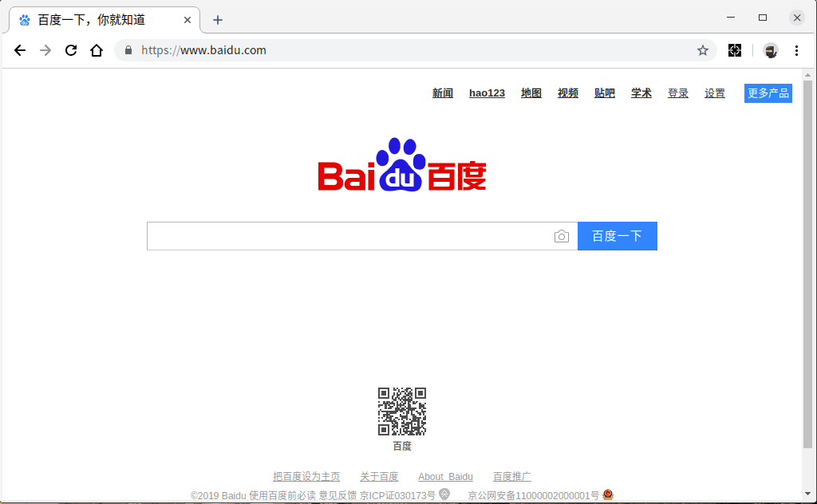Image resolution: width=817 pixels, height=504 pixels.
Task: Open the 地图 maps link
Action: (x=531, y=93)
